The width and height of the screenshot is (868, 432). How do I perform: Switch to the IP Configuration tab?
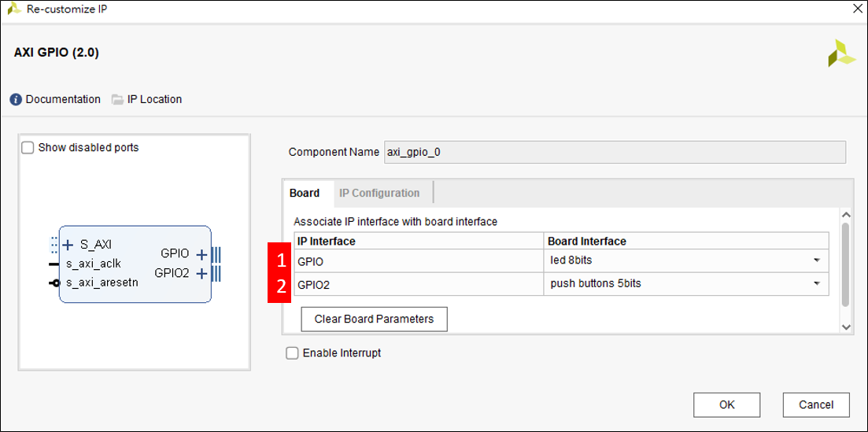pyautogui.click(x=379, y=194)
